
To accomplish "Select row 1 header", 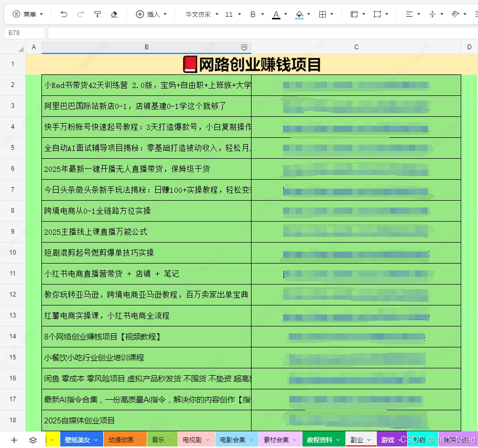I will point(13,64).
